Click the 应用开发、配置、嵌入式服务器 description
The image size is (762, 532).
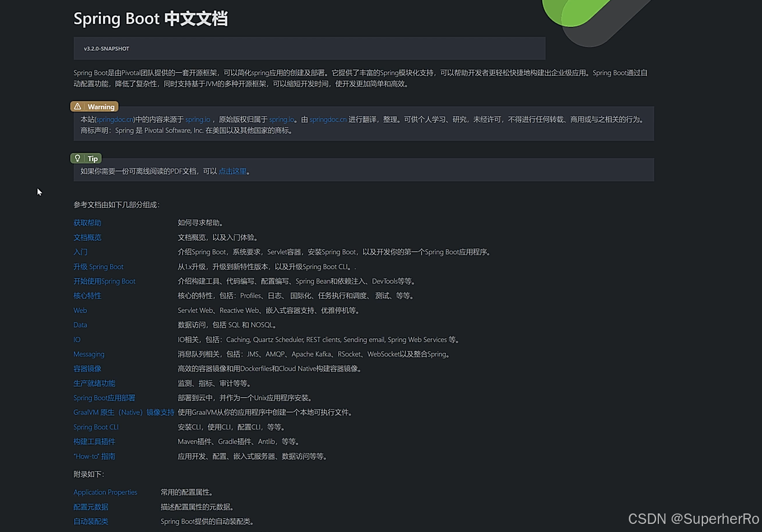tap(254, 456)
